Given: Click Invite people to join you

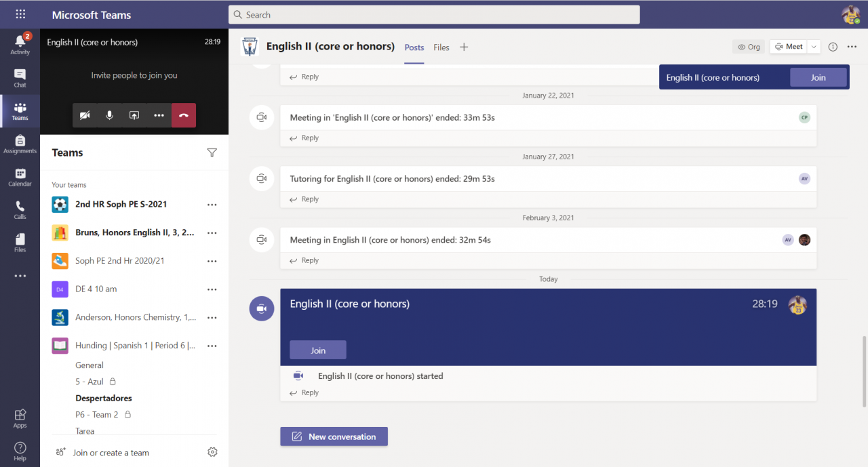Looking at the screenshot, I should click(134, 76).
